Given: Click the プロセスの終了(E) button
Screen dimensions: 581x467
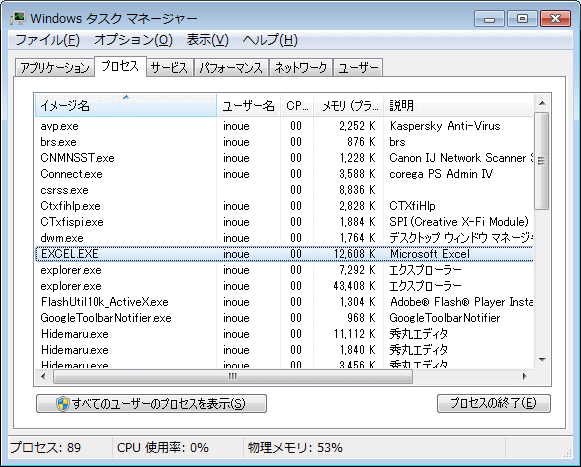Looking at the screenshot, I should (494, 403).
